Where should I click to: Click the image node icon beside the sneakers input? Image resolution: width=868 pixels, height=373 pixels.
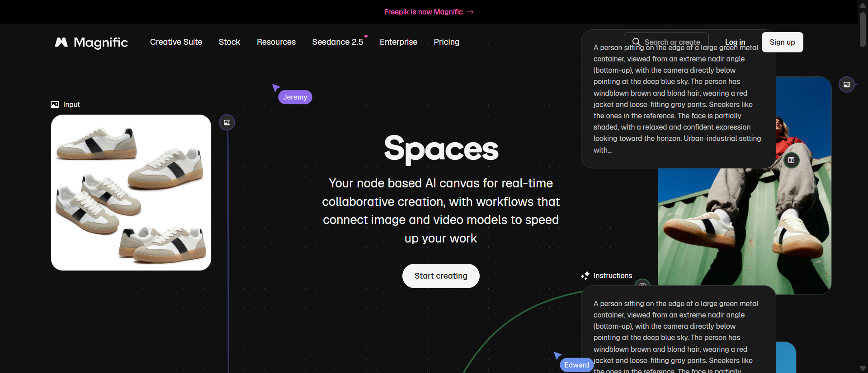(227, 122)
